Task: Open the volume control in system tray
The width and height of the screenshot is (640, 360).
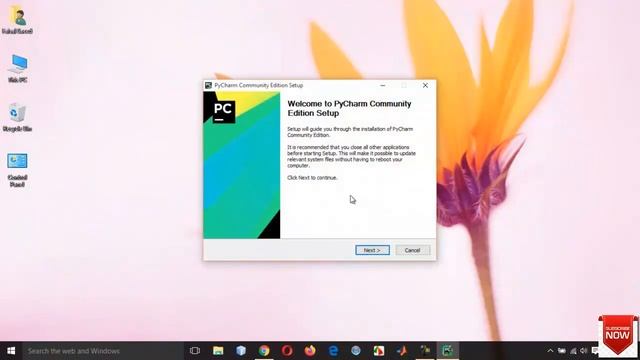Action: pos(584,351)
